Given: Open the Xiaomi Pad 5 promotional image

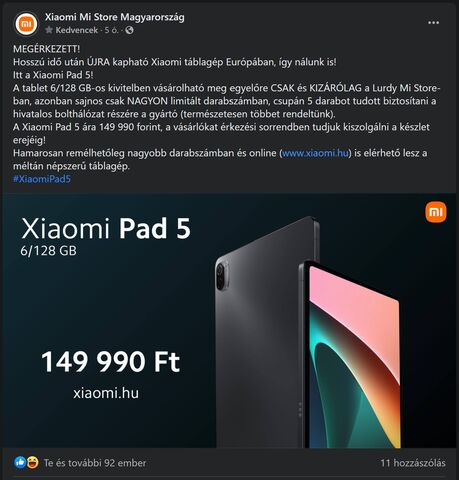Looking at the screenshot, I should 229,320.
